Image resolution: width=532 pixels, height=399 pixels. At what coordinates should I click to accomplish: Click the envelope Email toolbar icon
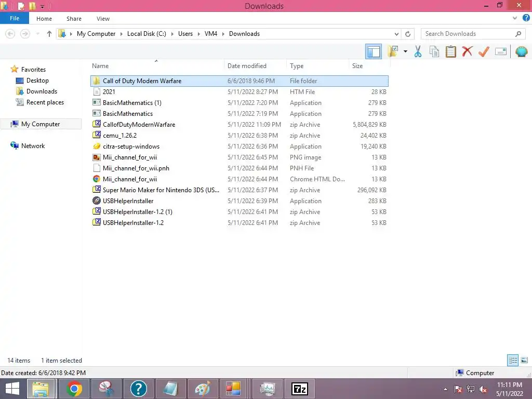click(x=501, y=51)
